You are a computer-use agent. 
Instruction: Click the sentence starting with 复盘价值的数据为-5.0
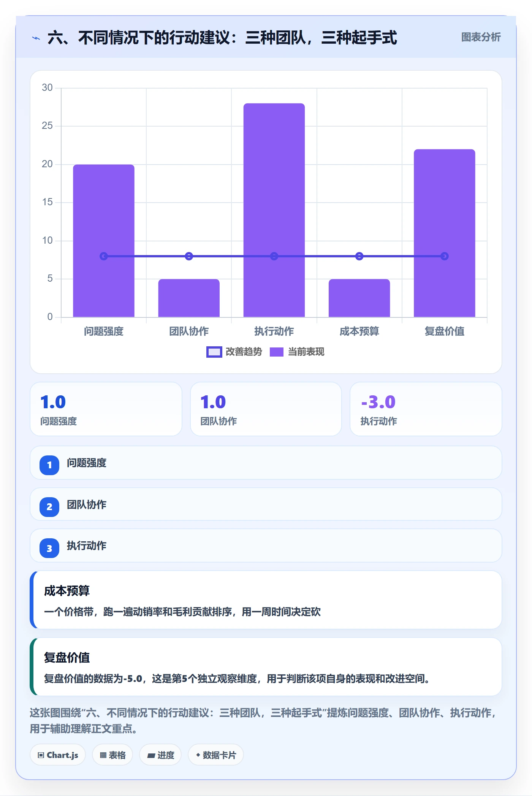coord(237,679)
